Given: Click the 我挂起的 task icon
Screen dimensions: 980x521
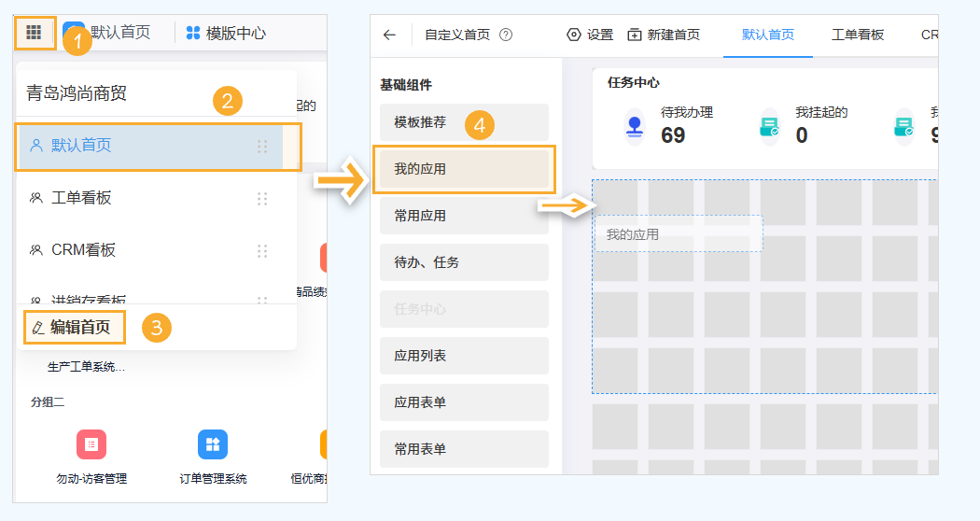Looking at the screenshot, I should tap(769, 126).
